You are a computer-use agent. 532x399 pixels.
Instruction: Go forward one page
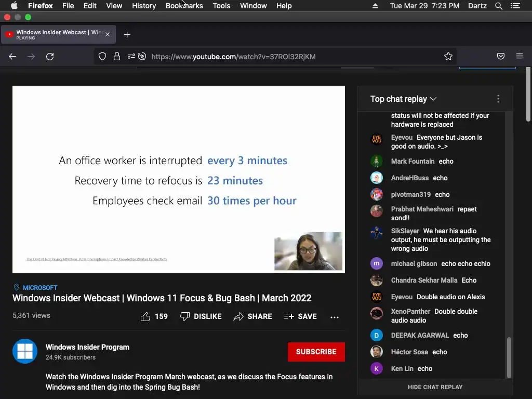pos(31,56)
